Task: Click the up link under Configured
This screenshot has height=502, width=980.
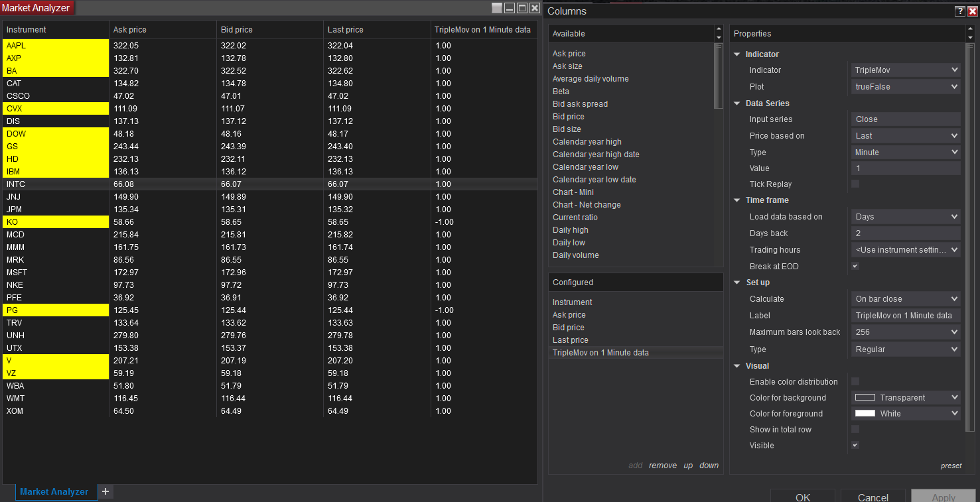Action: [688, 466]
